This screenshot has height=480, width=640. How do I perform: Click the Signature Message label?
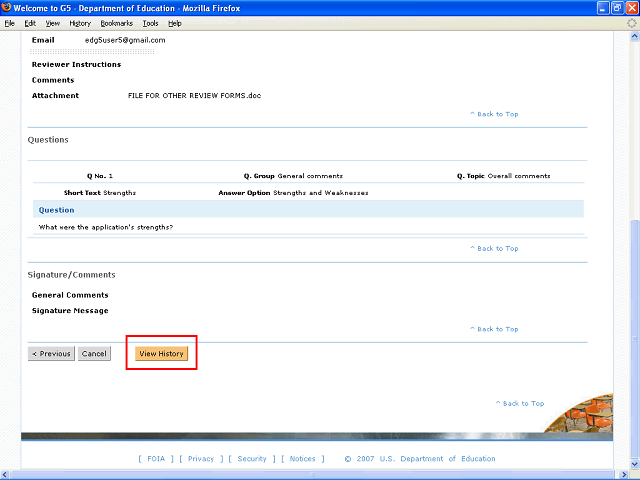pyautogui.click(x=70, y=311)
